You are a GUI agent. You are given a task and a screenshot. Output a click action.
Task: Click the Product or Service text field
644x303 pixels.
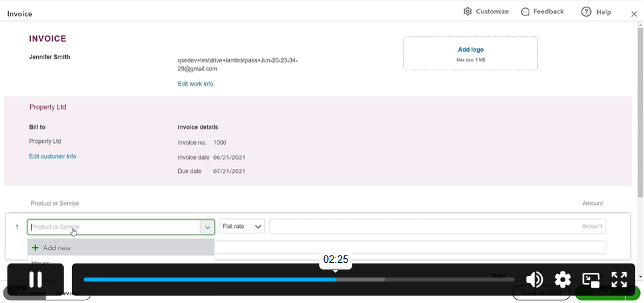(114, 227)
